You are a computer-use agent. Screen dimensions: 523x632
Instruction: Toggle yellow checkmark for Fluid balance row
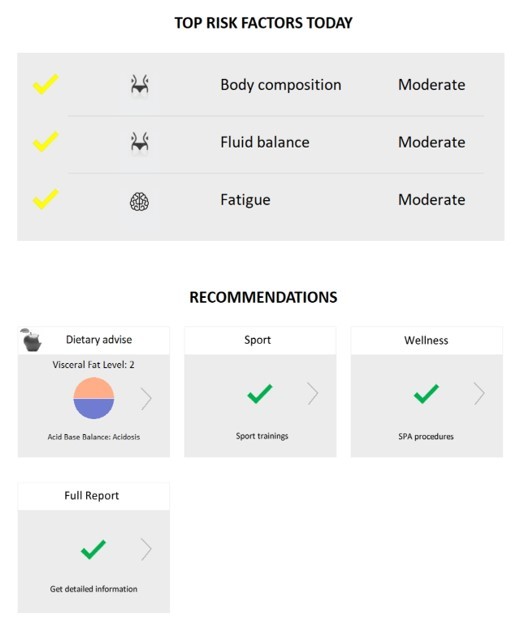(x=46, y=141)
